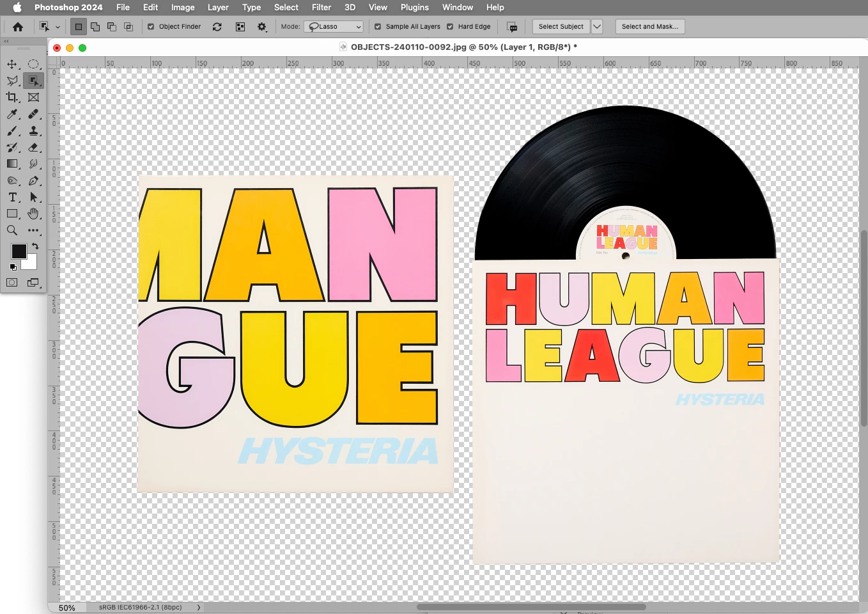The height and width of the screenshot is (614, 868).
Task: Open the Window menu
Action: 458,7
